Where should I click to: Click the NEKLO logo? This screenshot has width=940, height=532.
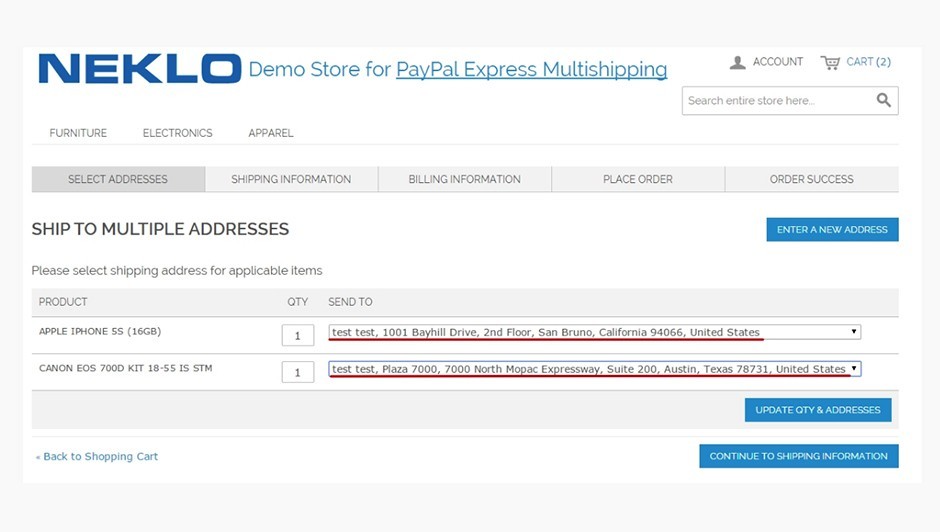140,68
